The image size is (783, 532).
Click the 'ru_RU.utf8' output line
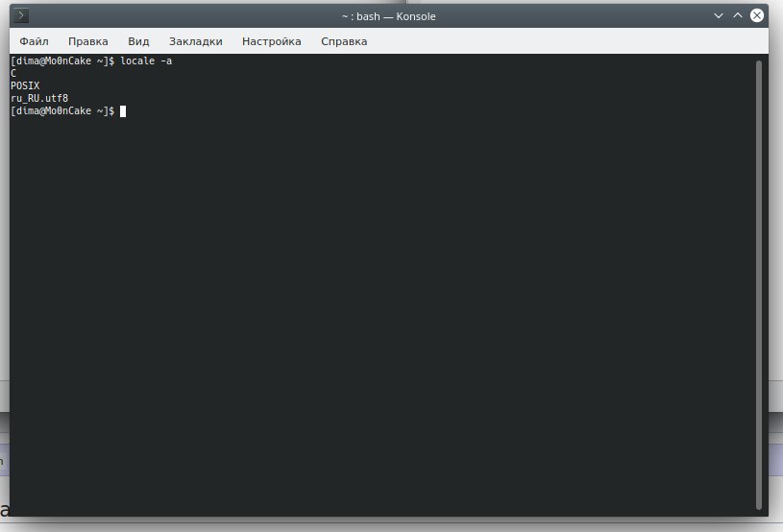tap(39, 98)
